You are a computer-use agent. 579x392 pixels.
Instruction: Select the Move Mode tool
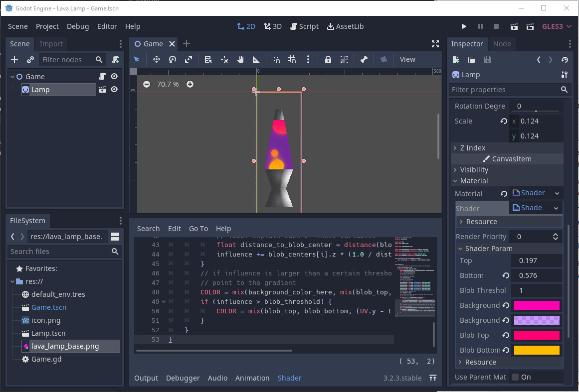click(x=156, y=59)
